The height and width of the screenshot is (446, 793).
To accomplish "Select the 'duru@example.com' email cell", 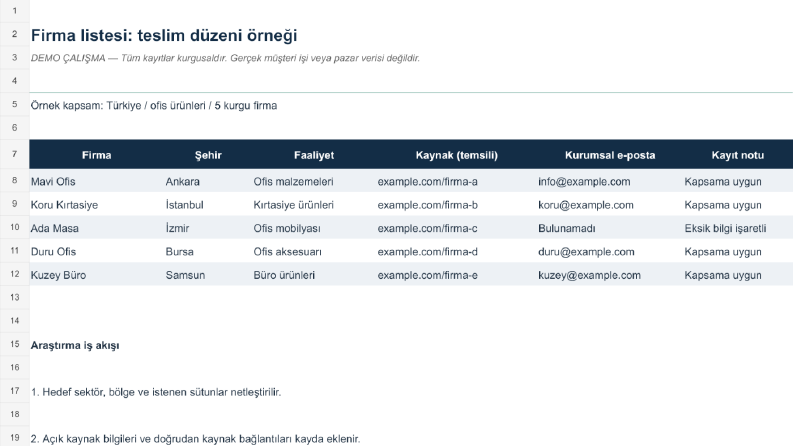I will click(586, 252).
